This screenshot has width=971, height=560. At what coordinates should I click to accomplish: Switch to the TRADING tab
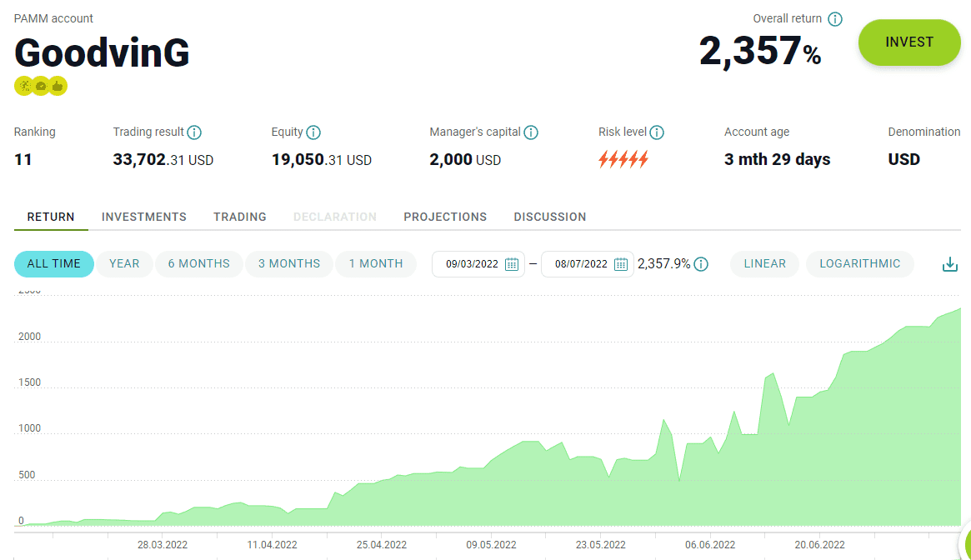click(x=240, y=217)
